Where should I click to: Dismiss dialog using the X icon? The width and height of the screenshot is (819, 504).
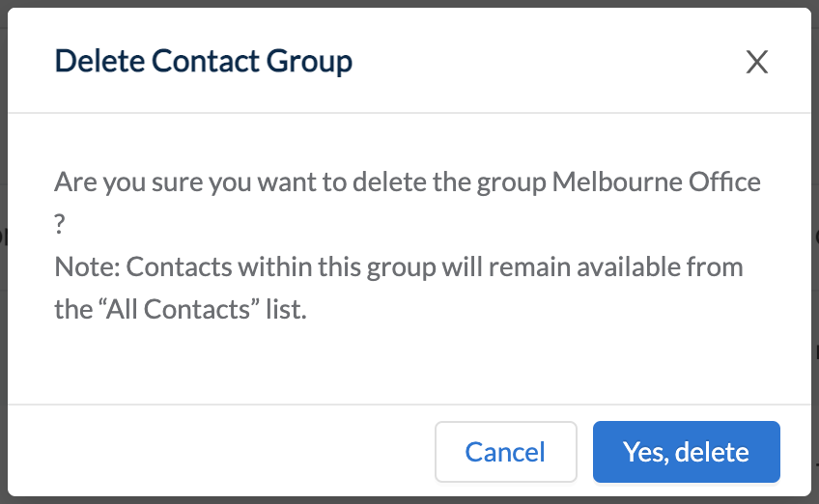tap(757, 62)
